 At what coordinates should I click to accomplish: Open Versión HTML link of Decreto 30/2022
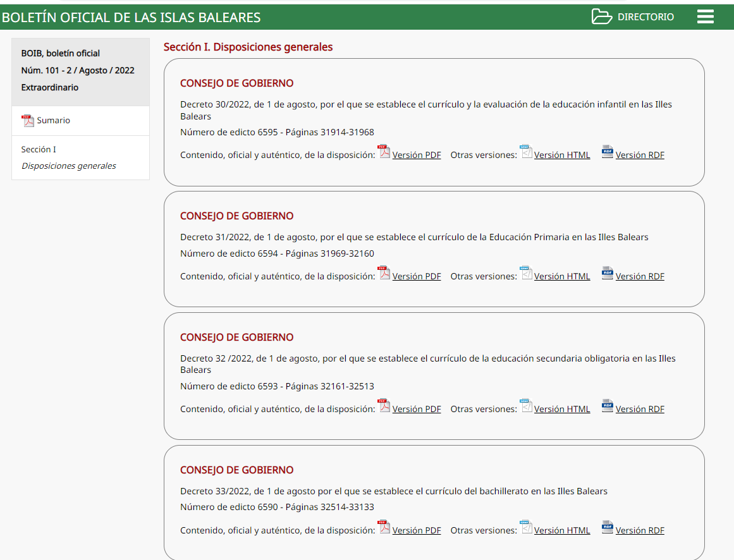click(562, 155)
